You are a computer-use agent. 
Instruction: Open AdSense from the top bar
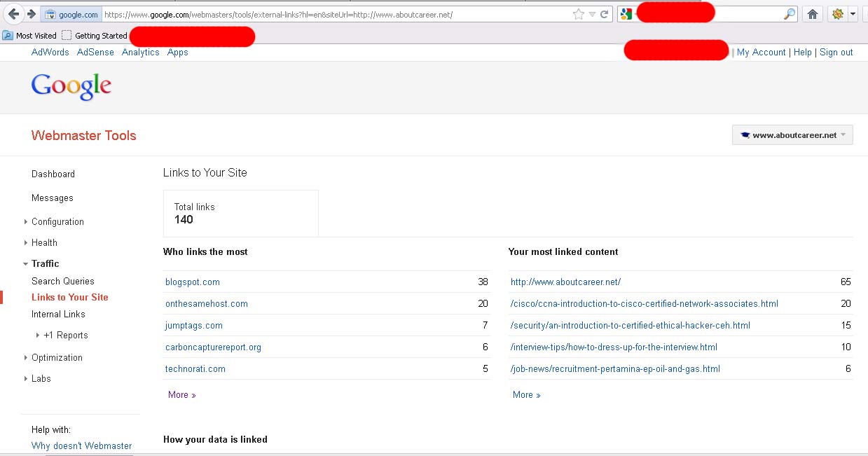(x=95, y=53)
